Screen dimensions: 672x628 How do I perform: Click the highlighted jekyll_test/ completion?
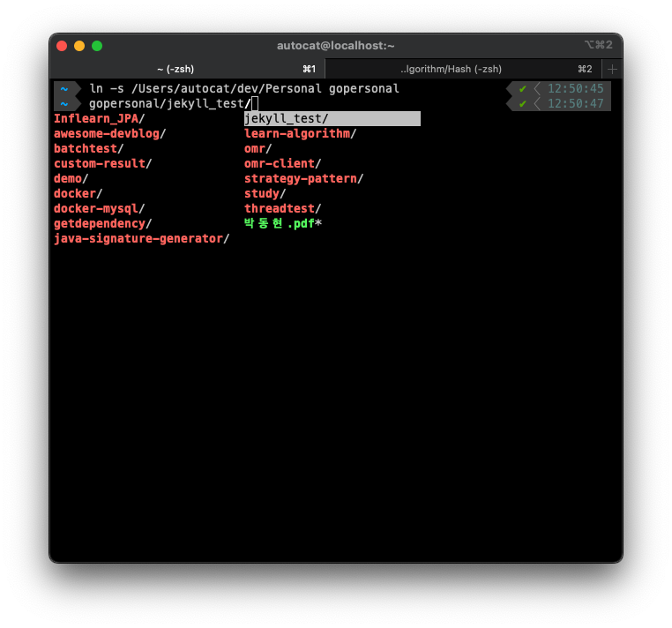[x=332, y=119]
